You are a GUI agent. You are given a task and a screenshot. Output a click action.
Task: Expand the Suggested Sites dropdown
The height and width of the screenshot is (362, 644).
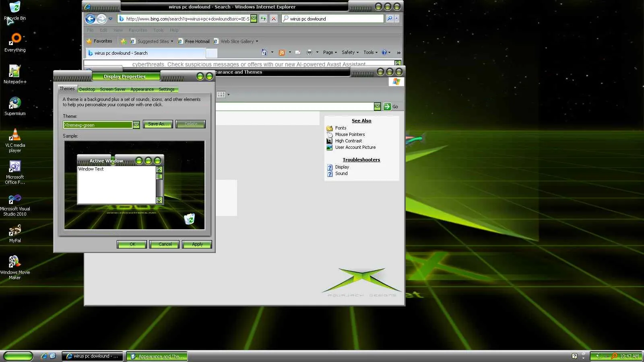(172, 41)
